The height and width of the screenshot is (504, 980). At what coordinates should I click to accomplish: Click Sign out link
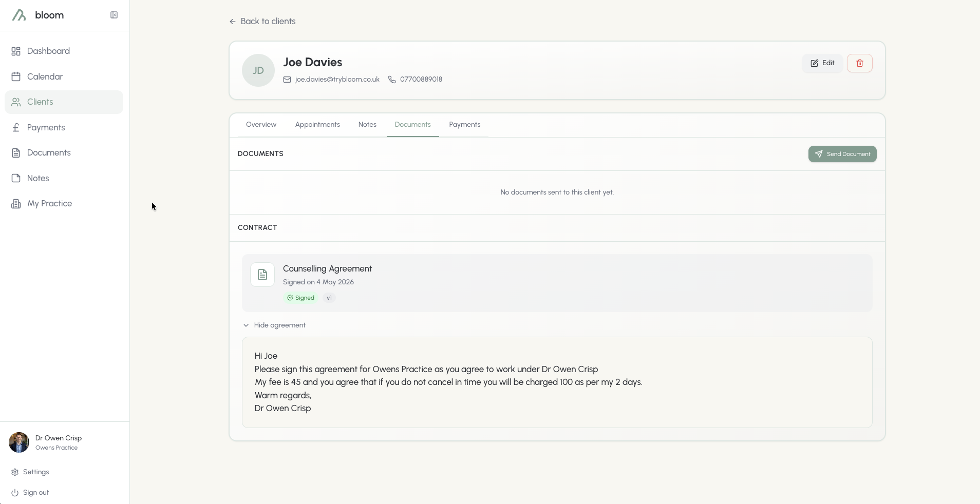(x=36, y=493)
